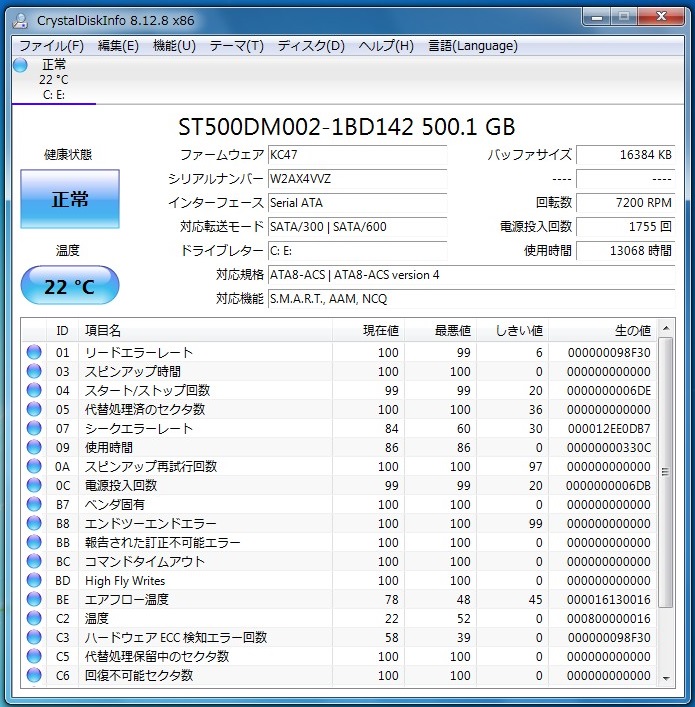The image size is (695, 707).
Task: Click status icon for C3 ハードウェア ECC
Action: point(34,637)
